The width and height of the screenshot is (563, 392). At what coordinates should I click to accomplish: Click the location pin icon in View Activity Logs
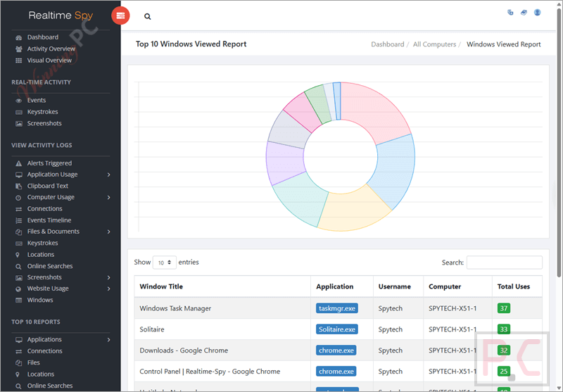[x=18, y=255]
